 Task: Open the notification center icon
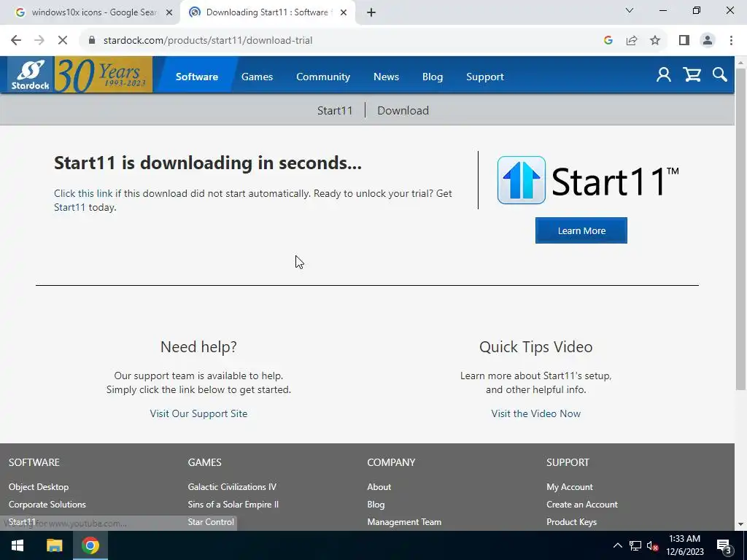[x=724, y=546]
